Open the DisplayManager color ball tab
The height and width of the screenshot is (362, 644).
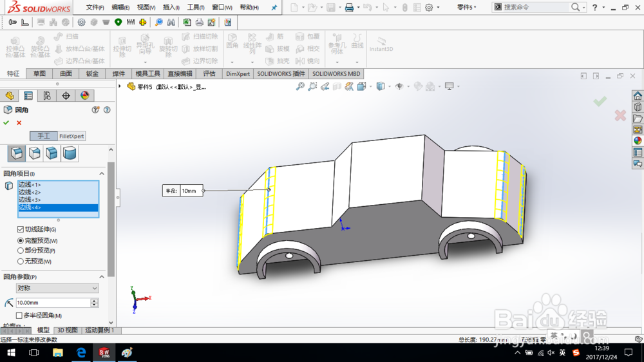point(84,96)
